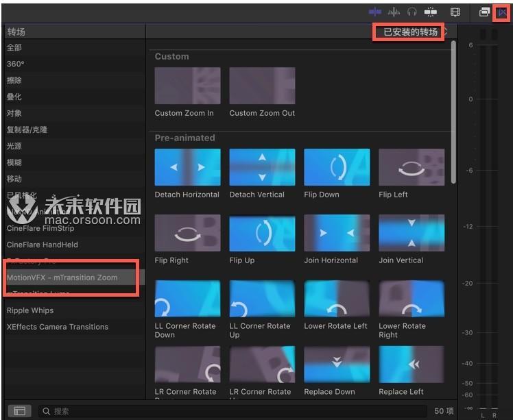Screen dimensions: 513x420
Task: Click the 转场 sidebar header
Action: pos(16,32)
